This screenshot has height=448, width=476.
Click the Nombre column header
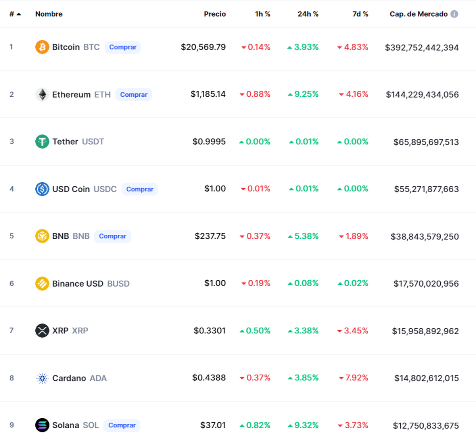[48, 14]
